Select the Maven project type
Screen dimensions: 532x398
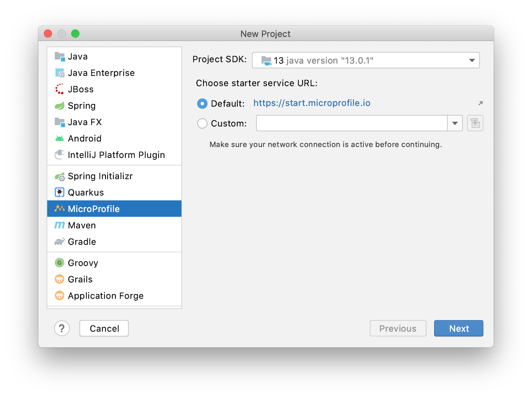point(82,225)
